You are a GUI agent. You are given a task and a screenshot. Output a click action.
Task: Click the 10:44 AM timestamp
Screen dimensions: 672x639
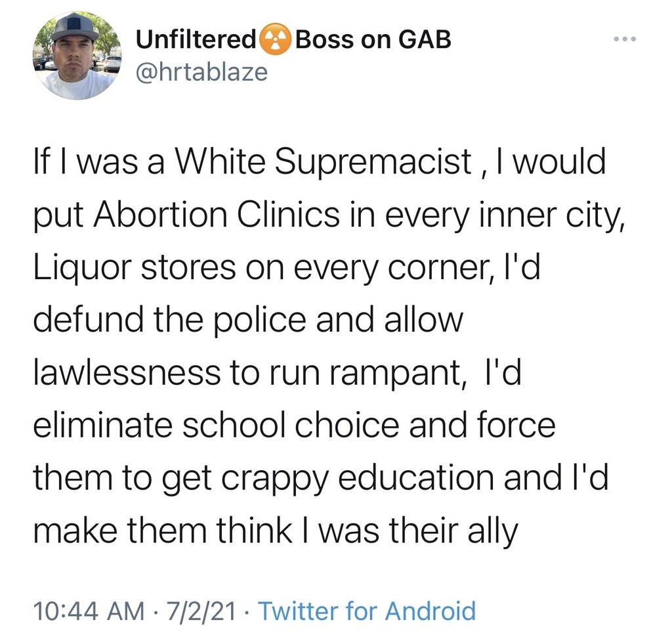(x=89, y=610)
